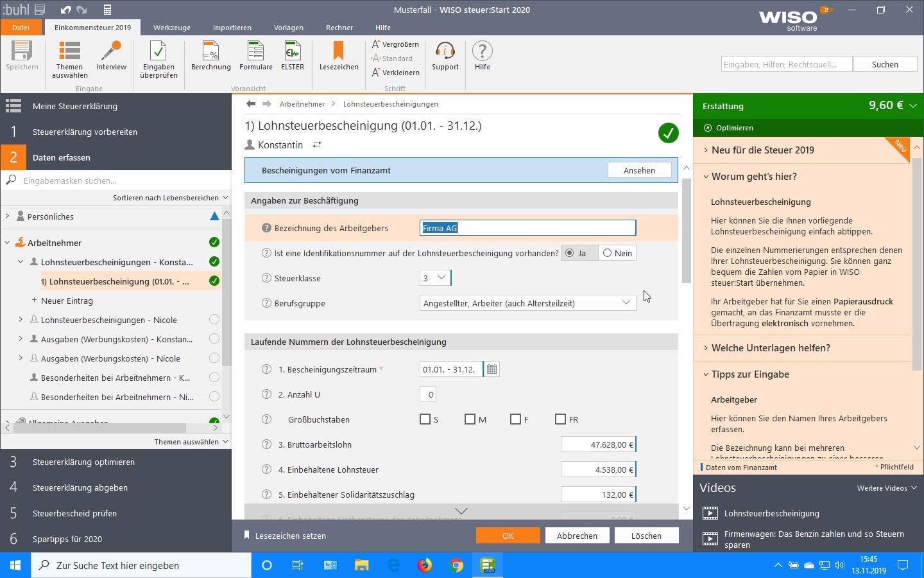The height and width of the screenshot is (578, 924).
Task: Click the Speichern toolbar icon
Action: (22, 56)
